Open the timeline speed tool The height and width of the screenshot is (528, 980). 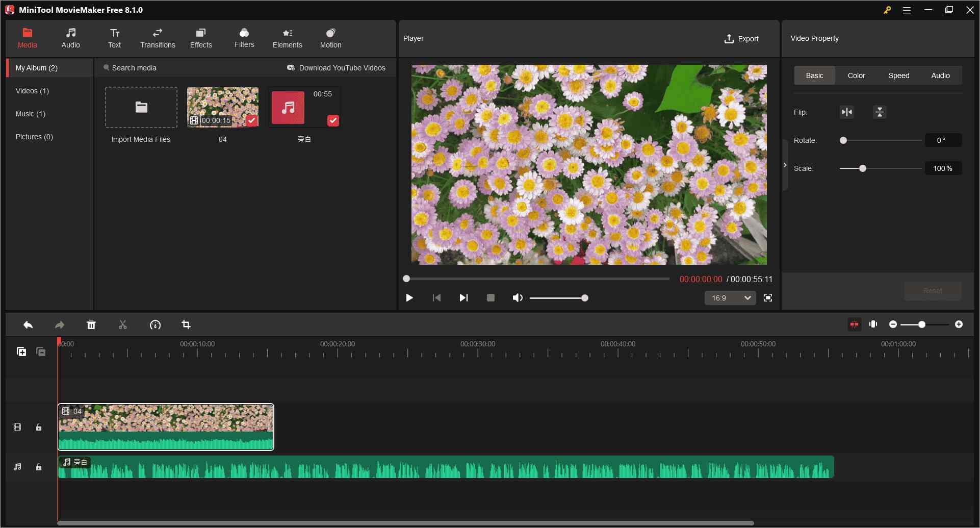coord(155,325)
